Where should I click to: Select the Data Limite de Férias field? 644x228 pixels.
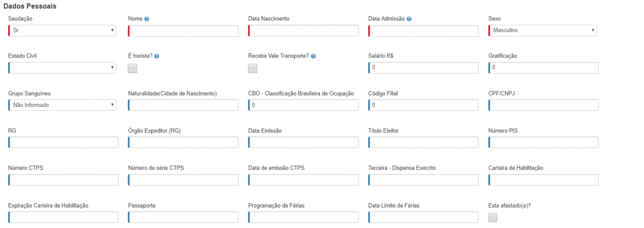coord(423,217)
